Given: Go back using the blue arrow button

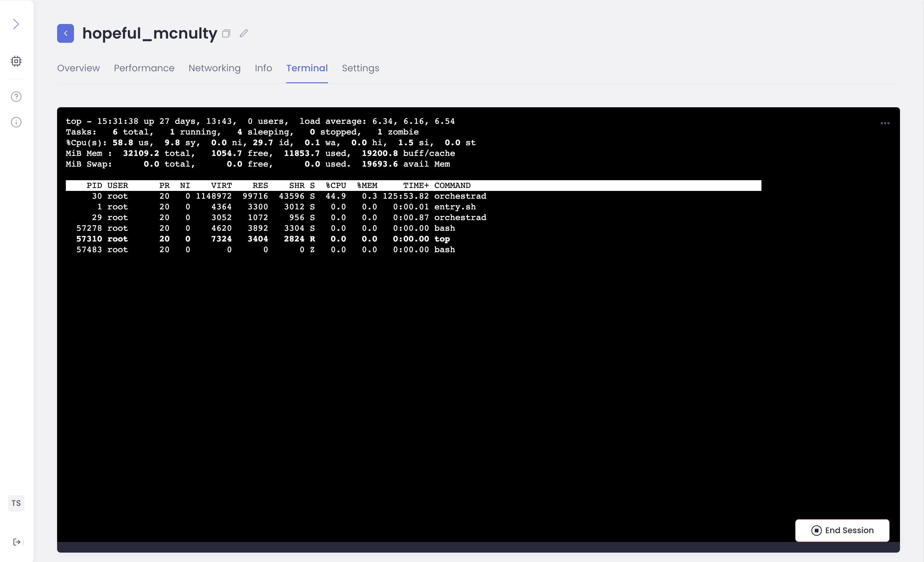Looking at the screenshot, I should (65, 33).
